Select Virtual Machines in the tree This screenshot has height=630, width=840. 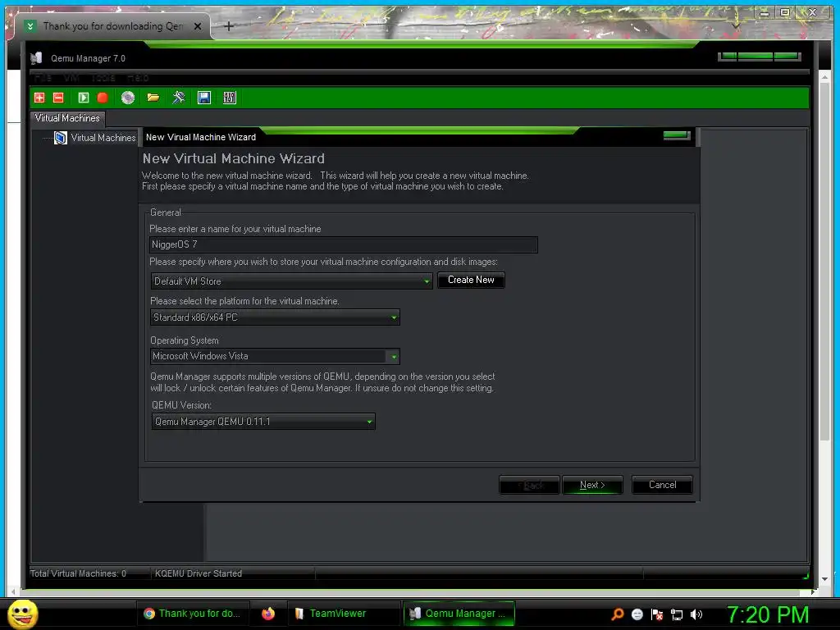pyautogui.click(x=103, y=138)
